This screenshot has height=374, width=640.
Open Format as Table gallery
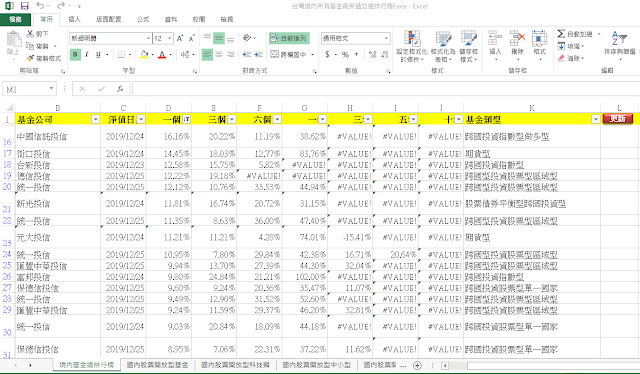tap(443, 47)
